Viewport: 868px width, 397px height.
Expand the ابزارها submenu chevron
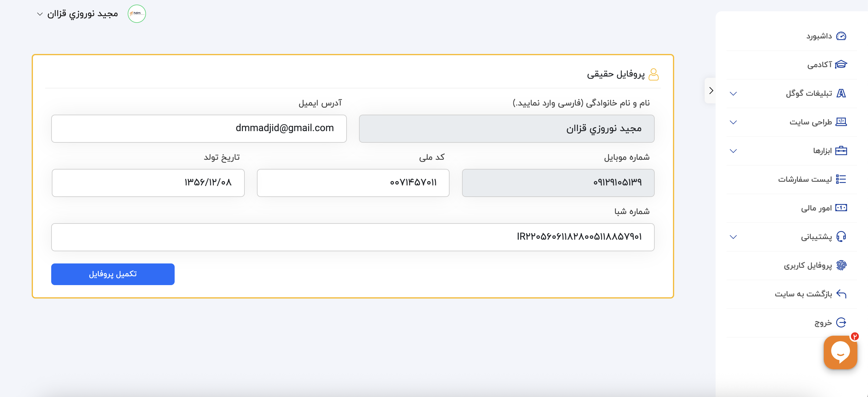(x=733, y=151)
